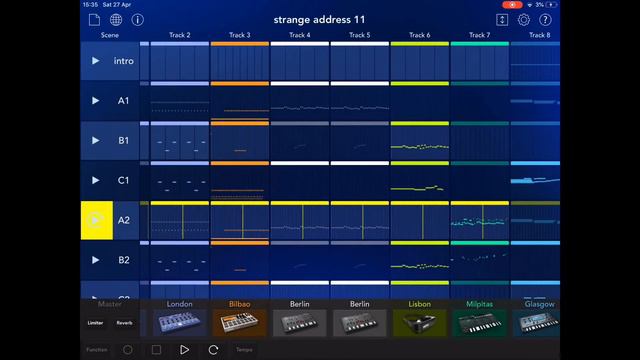Open the info circle icon

[x=138, y=20]
